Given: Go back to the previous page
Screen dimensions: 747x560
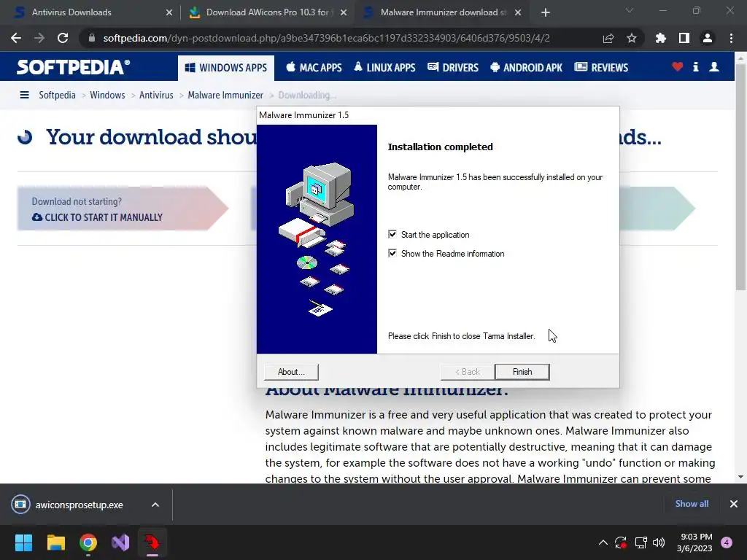Looking at the screenshot, I should tap(16, 38).
